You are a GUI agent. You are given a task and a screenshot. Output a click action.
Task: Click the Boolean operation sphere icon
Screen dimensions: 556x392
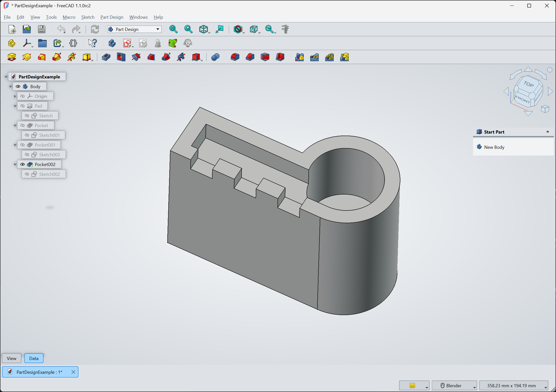[215, 57]
